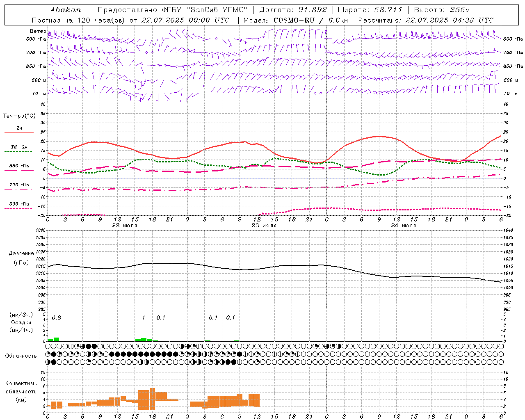Click the "Давление" pressure panel label

pyautogui.click(x=21, y=253)
